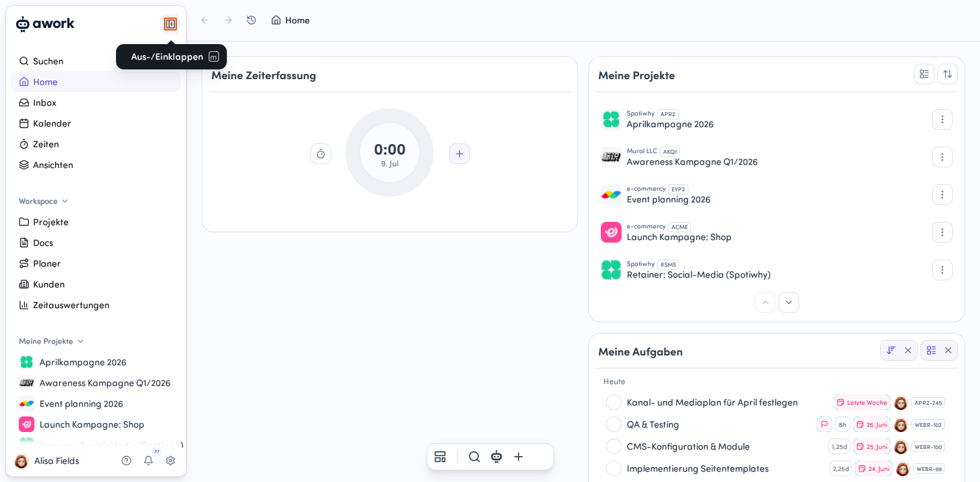Navigate back with the left arrow
The width and height of the screenshot is (980, 482).
tap(205, 20)
